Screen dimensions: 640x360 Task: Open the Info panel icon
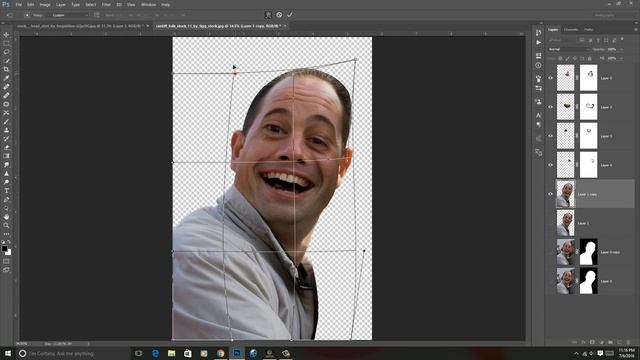539,65
